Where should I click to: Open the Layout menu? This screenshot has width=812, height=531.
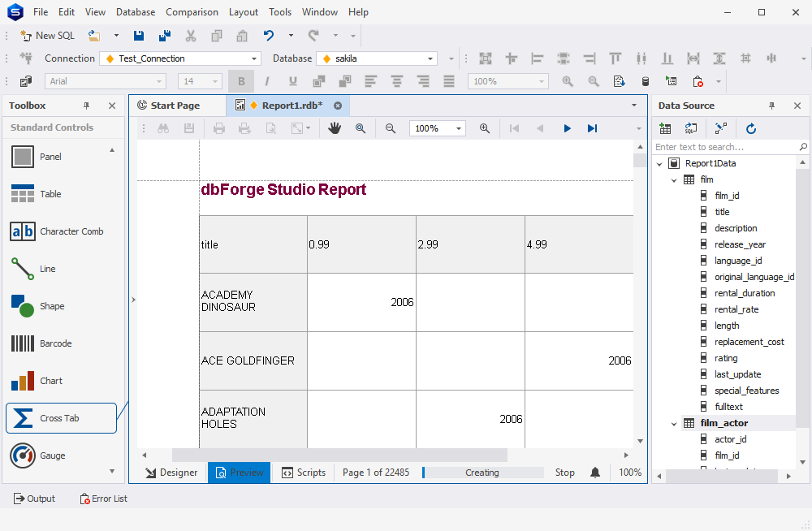[244, 12]
